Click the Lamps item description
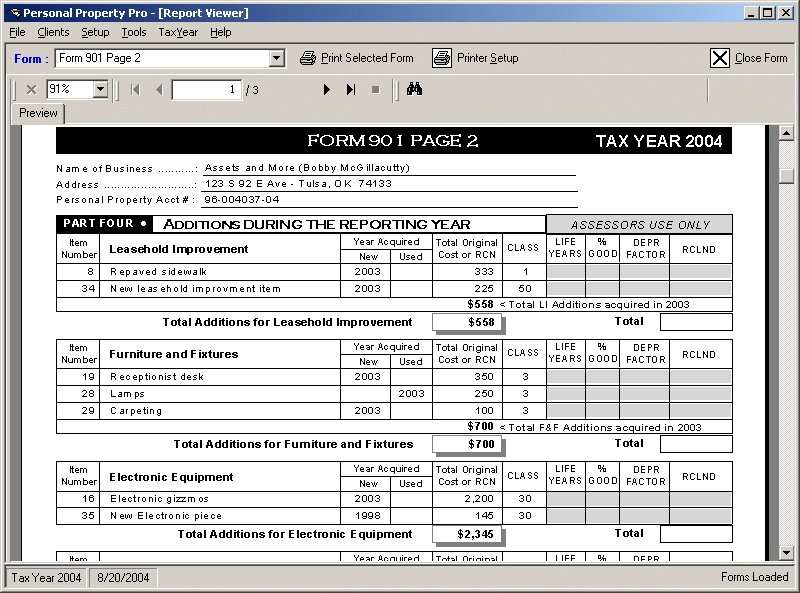This screenshot has width=800, height=593. tap(128, 394)
